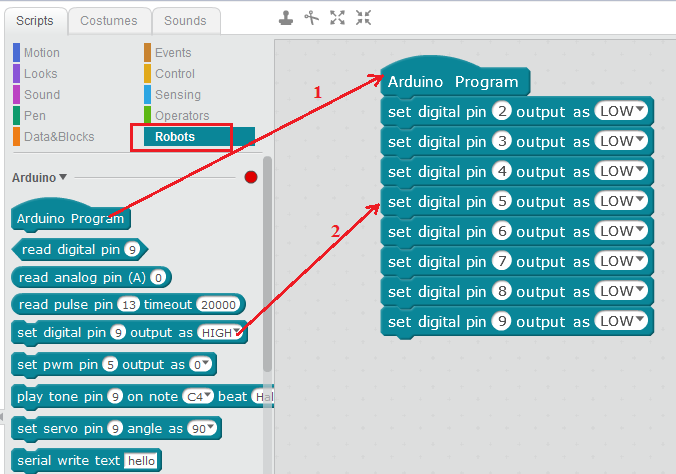The image size is (676, 474).
Task: Click the set pwm pin block
Action: (x=114, y=365)
